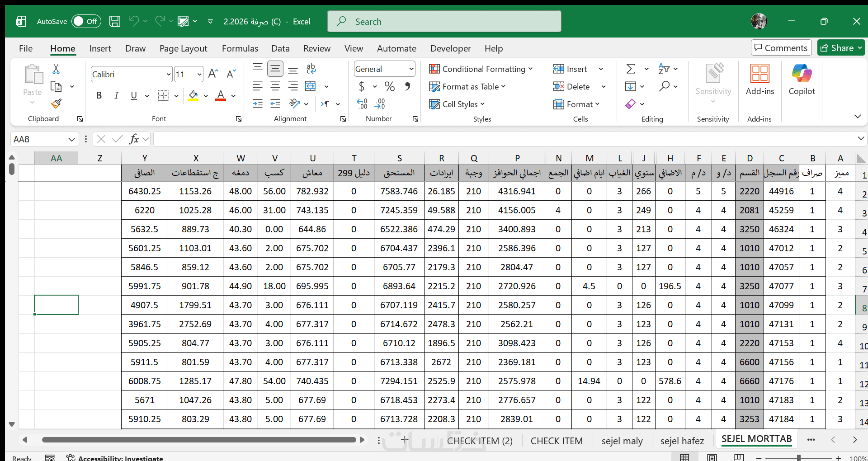
Task: Open the font name dropdown
Action: coord(168,75)
